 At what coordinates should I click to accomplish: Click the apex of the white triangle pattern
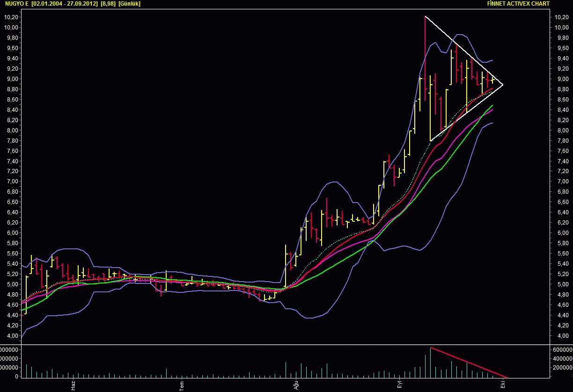click(x=502, y=85)
